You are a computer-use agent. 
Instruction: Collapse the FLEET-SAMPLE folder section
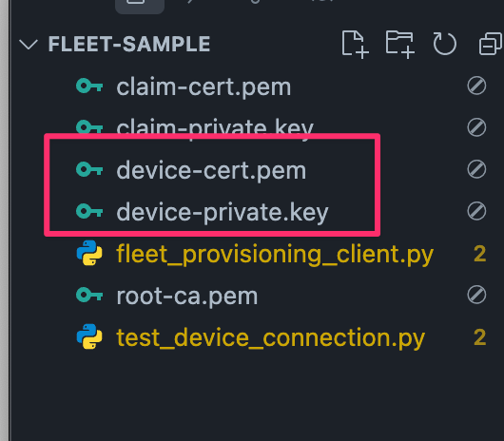29,45
